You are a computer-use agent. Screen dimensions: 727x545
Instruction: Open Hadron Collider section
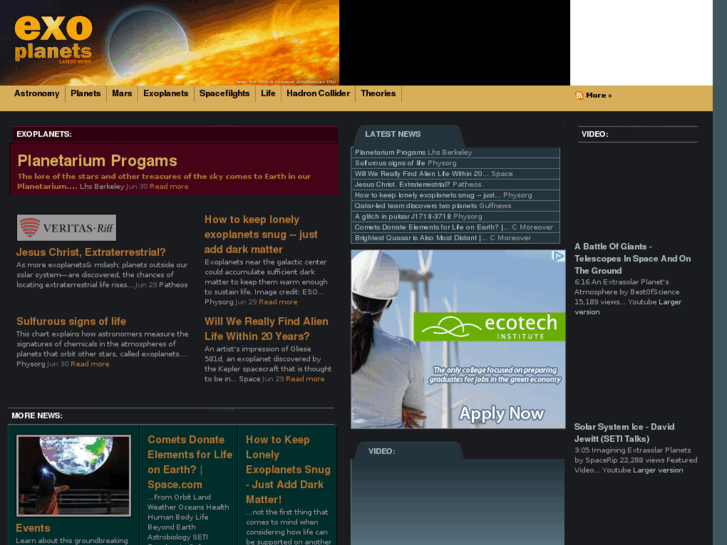tap(318, 93)
